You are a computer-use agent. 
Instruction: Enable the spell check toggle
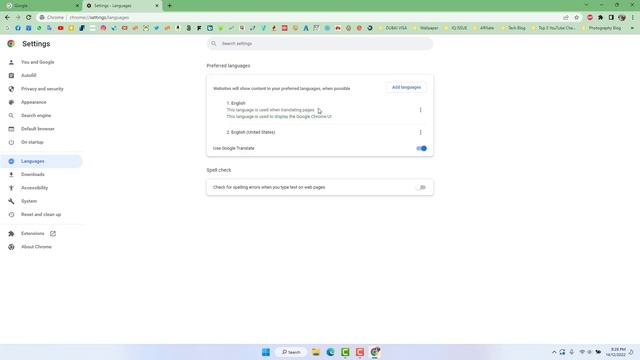point(422,187)
